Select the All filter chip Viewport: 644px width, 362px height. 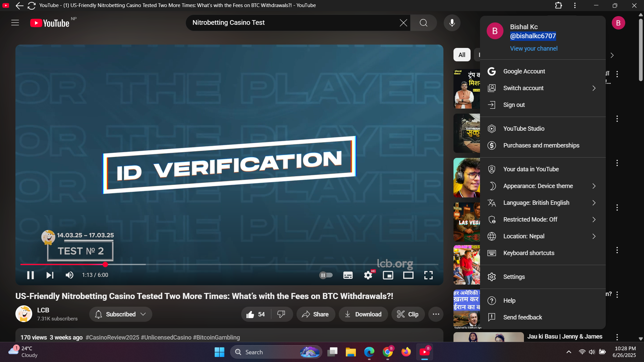[x=462, y=55]
